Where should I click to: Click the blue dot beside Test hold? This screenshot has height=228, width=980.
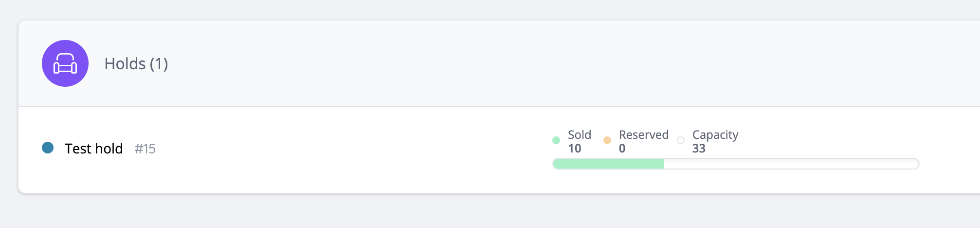48,148
